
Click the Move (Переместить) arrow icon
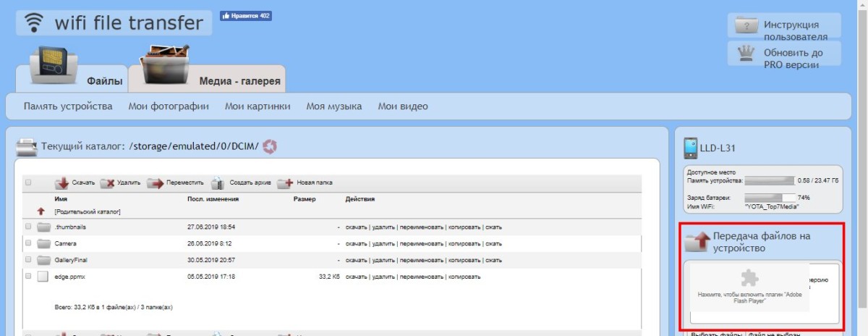155,182
